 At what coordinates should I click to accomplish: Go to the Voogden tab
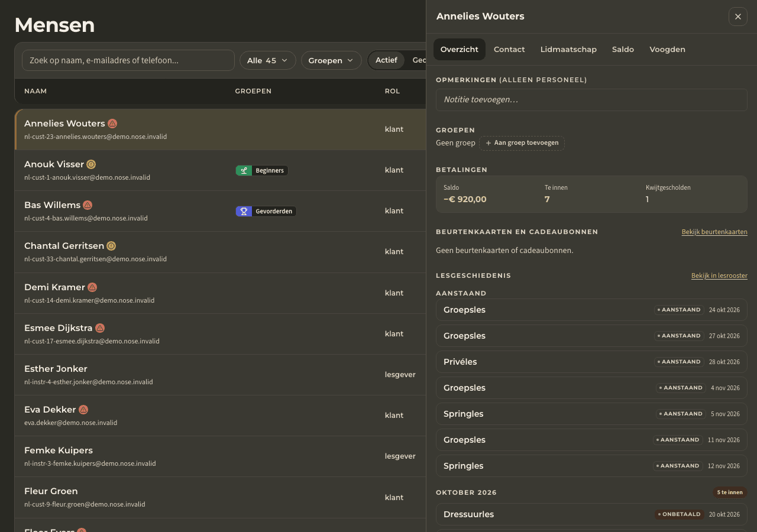(667, 50)
